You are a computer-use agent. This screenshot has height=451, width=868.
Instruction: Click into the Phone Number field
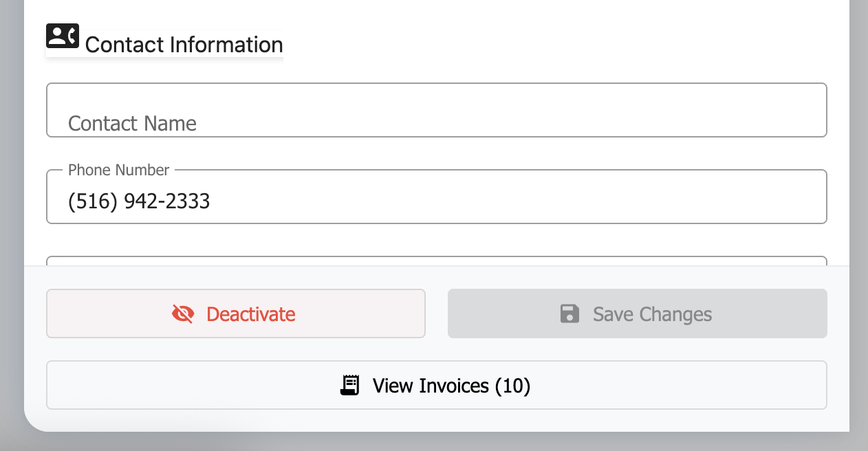[x=436, y=201]
